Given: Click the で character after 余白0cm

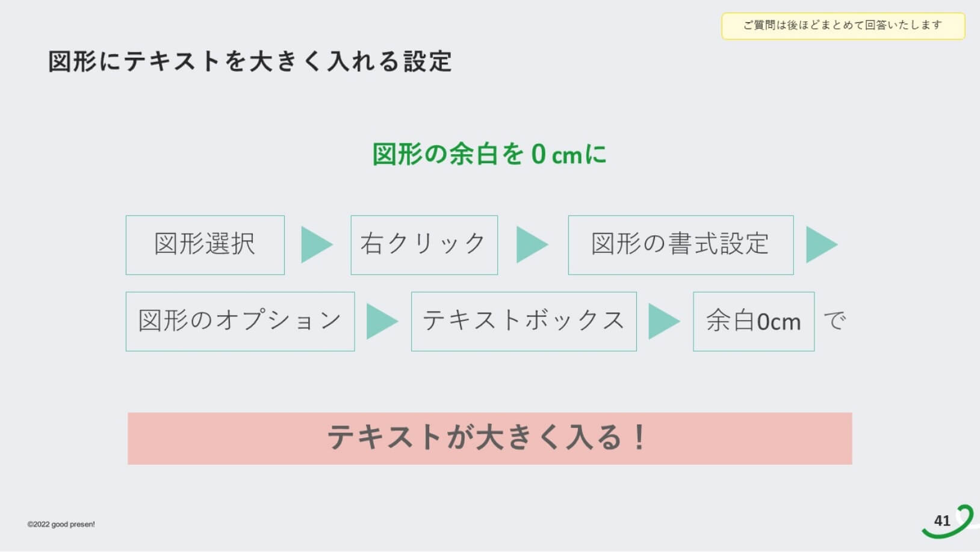Looking at the screenshot, I should click(834, 321).
